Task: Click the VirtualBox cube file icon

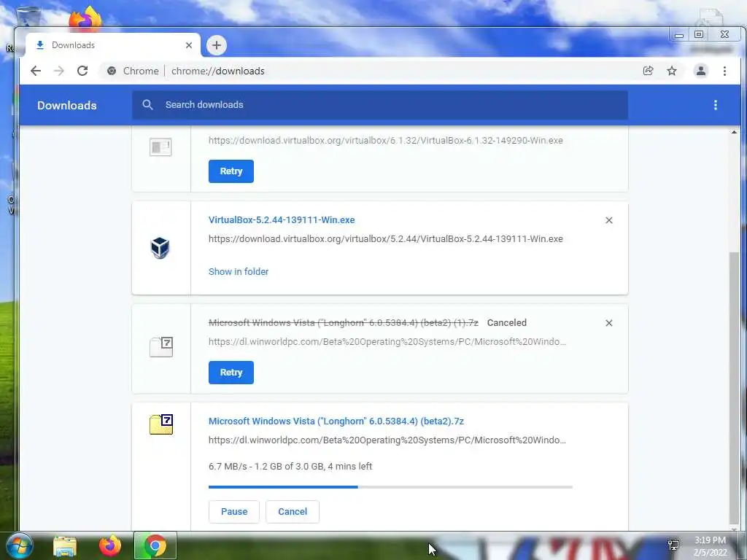Action: [x=160, y=248]
